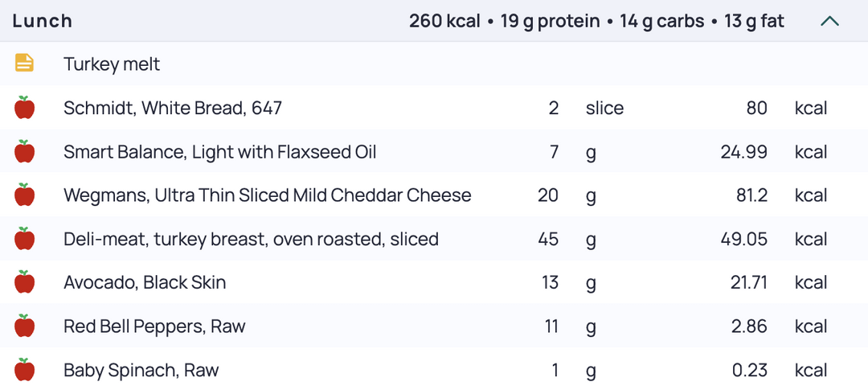Edit the 1 g Baby Spinach amount
The width and height of the screenshot is (868, 390).
click(x=555, y=371)
